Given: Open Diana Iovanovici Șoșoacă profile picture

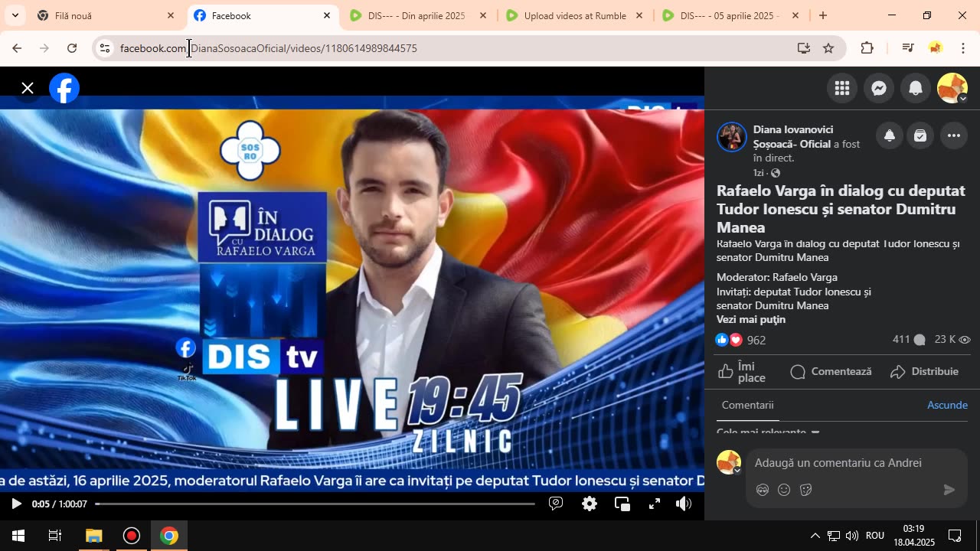Looking at the screenshot, I should click(731, 137).
